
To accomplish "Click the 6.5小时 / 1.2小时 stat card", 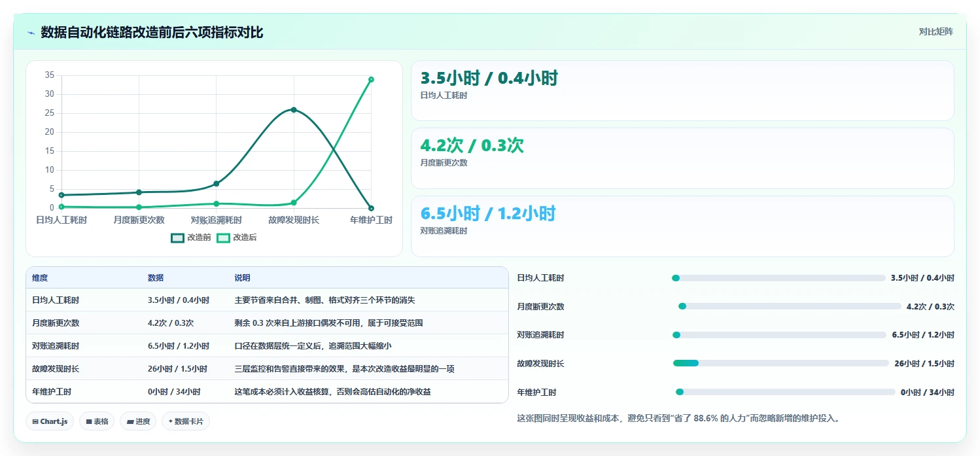I will coord(682,226).
